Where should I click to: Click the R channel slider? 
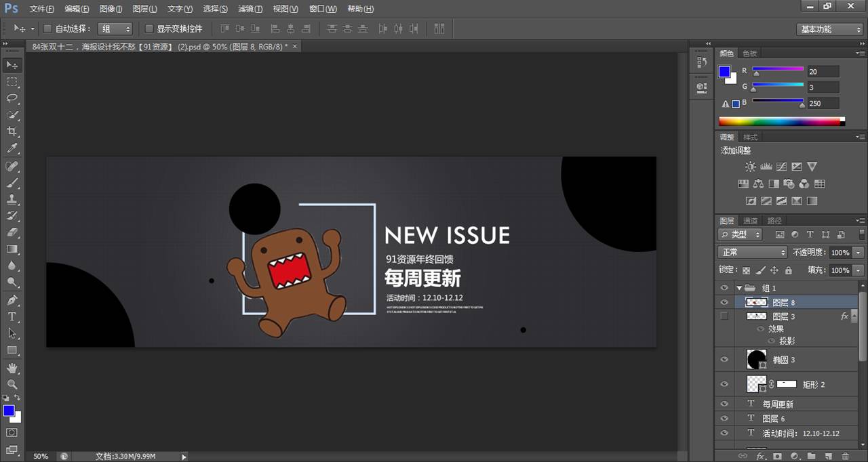[x=778, y=69]
